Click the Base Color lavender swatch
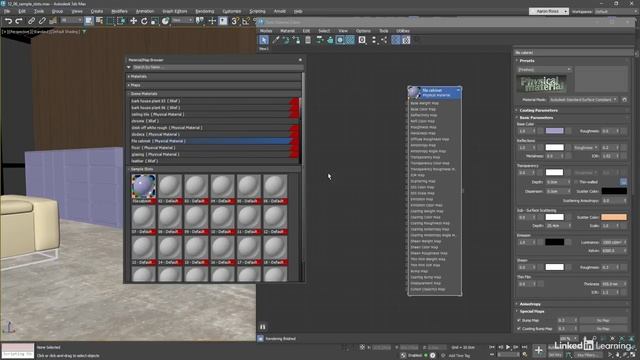This screenshot has width=640, height=360. (554, 131)
